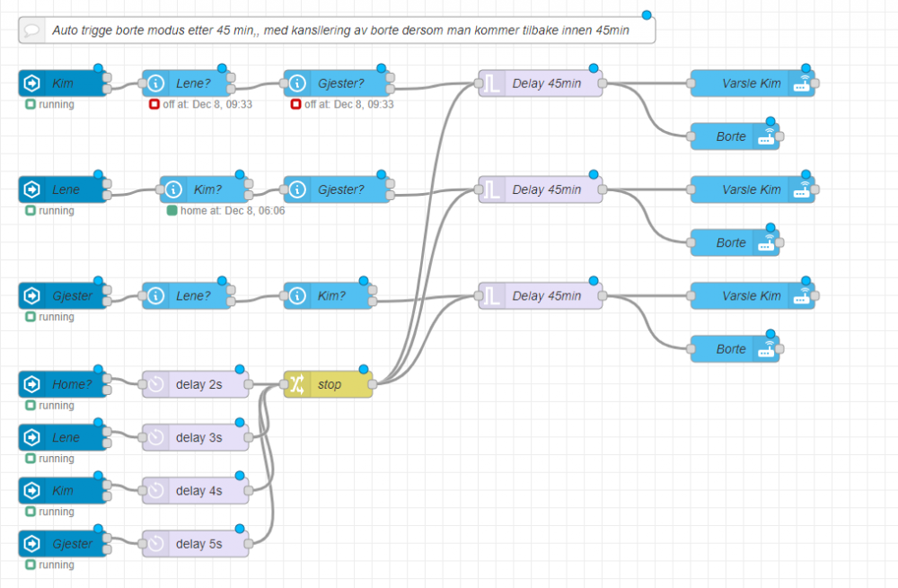898x588 pixels.
Task: Click the green 'home at: Dec 8, 06:06' status
Action: (226, 211)
